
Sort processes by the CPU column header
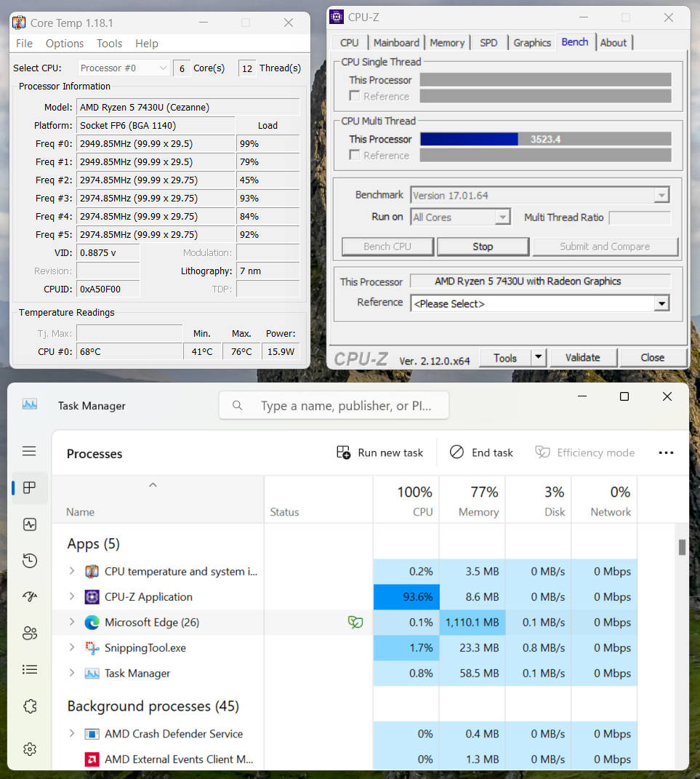pyautogui.click(x=406, y=499)
